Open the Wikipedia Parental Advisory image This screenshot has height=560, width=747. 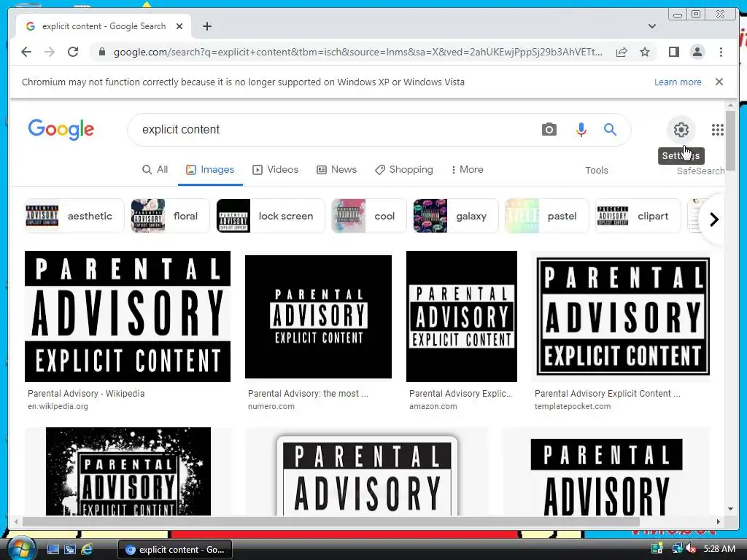[128, 316]
